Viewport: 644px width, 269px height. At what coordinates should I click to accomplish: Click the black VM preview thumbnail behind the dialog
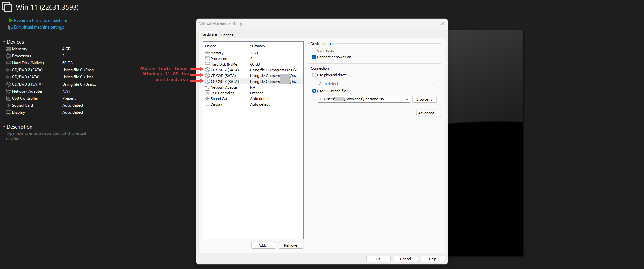[x=485, y=143]
